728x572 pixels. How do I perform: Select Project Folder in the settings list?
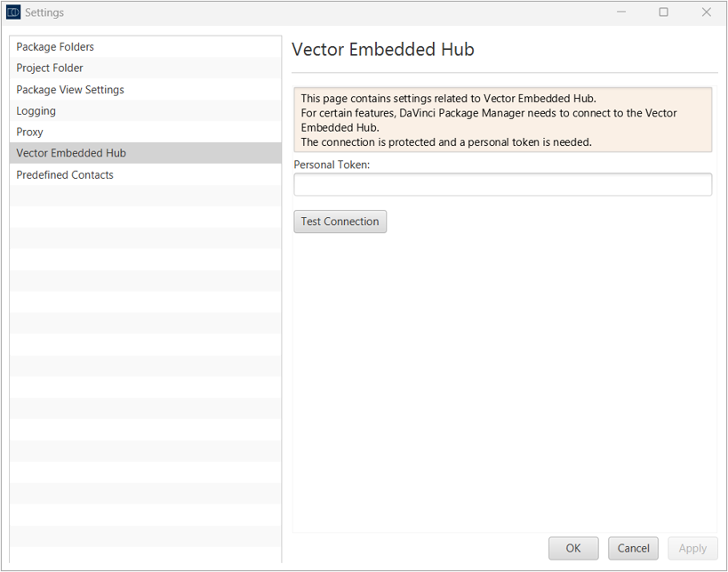click(x=145, y=68)
